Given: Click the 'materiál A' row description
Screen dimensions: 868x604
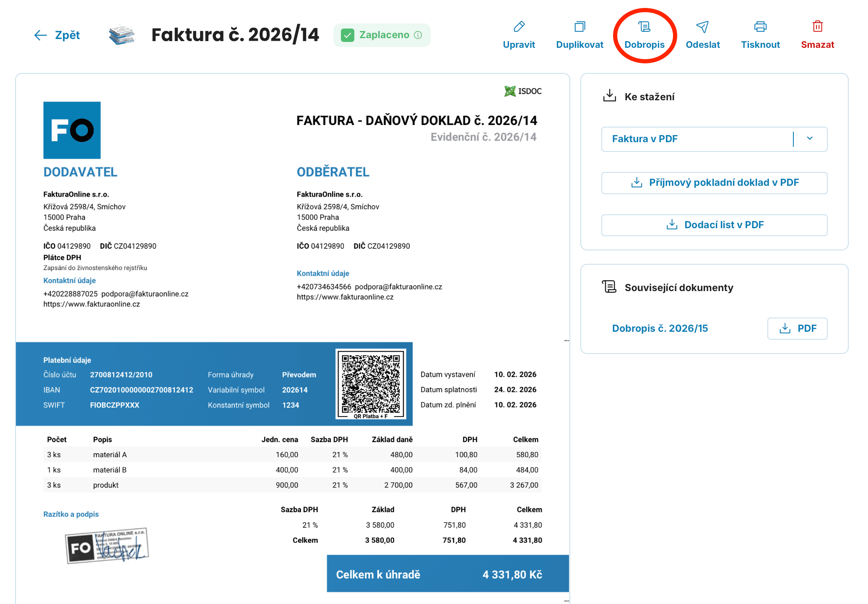Looking at the screenshot, I should [110, 455].
